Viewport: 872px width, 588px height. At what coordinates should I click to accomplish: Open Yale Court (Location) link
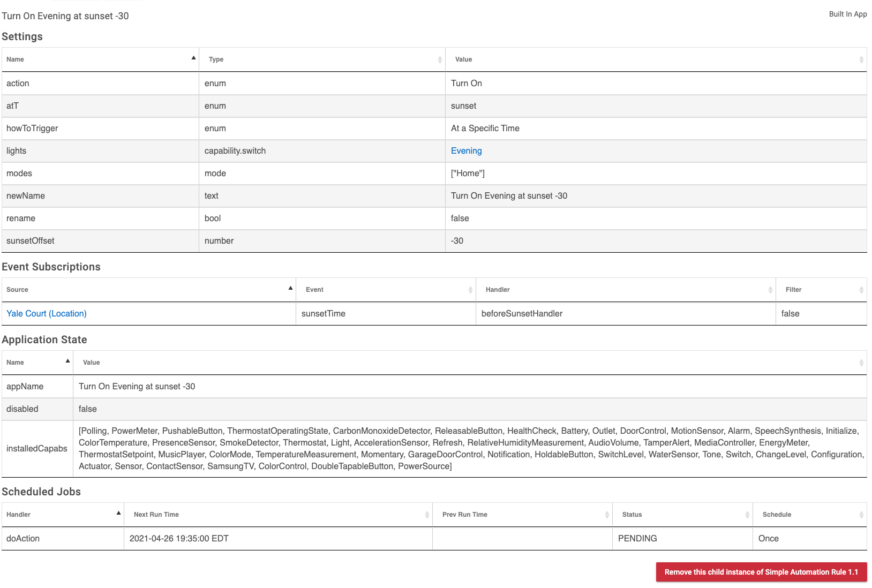(x=47, y=314)
